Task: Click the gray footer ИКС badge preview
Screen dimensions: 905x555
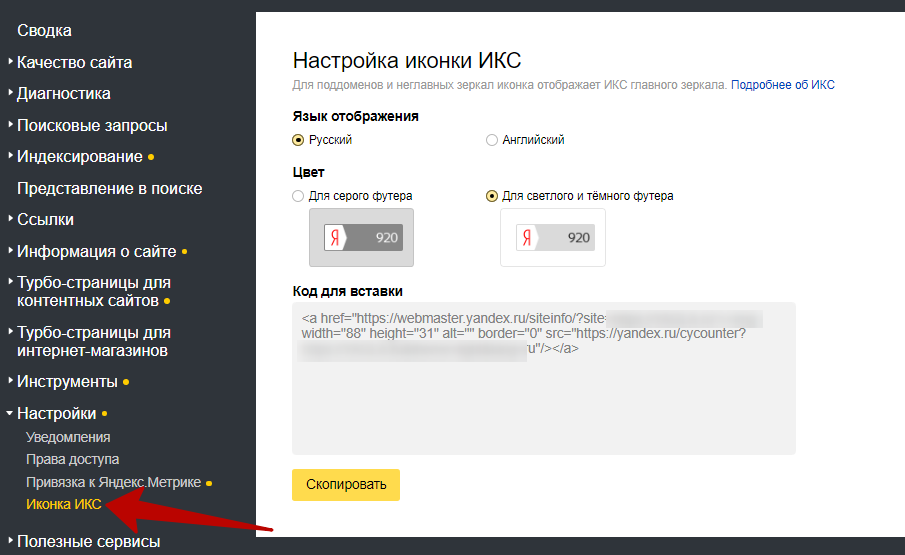Action: click(x=362, y=238)
